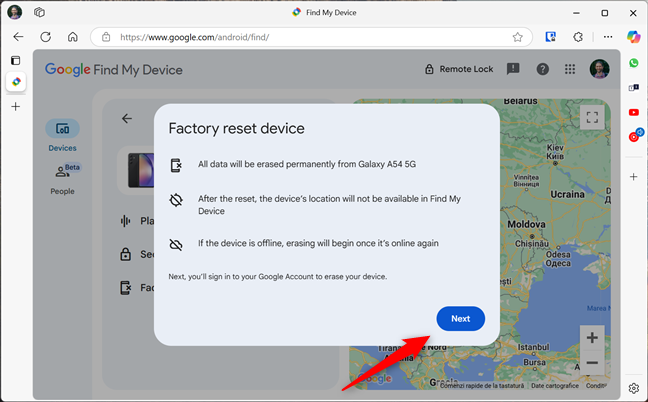Select the Find My Device vertical tab
This screenshot has height=402, width=648.
pyautogui.click(x=16, y=82)
